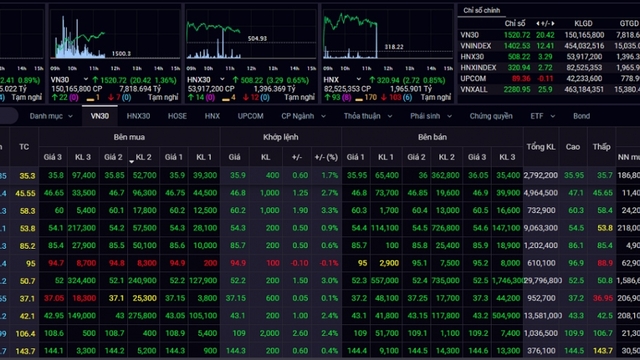Open the HNX tab
Screen dimensions: 640x360
212,116
